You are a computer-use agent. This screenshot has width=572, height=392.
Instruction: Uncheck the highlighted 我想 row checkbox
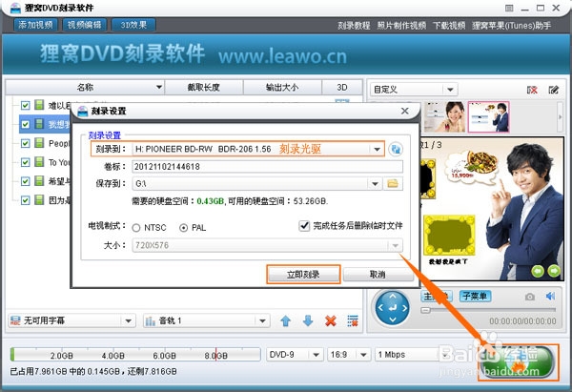click(x=25, y=124)
